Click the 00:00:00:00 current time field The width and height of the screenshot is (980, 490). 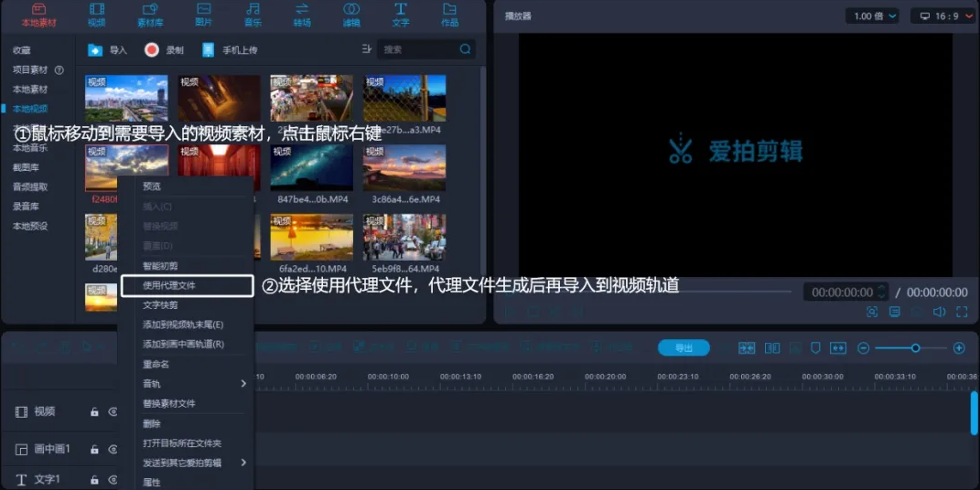(x=842, y=293)
